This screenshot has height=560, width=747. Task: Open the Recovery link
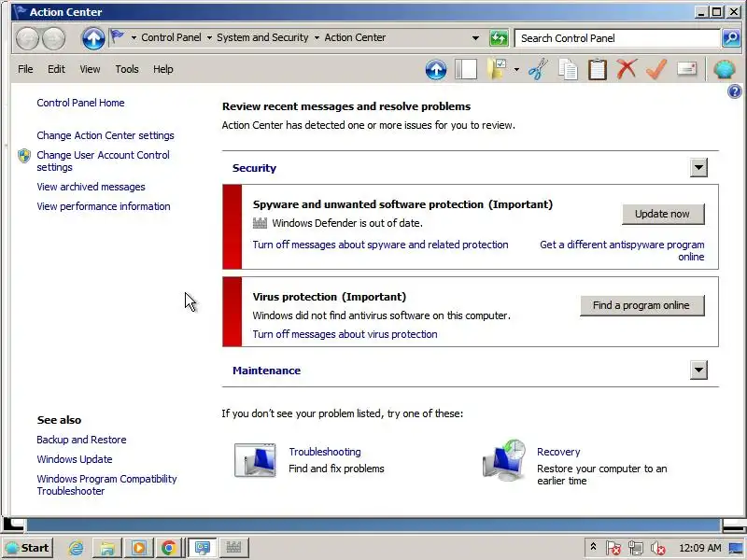(x=558, y=452)
